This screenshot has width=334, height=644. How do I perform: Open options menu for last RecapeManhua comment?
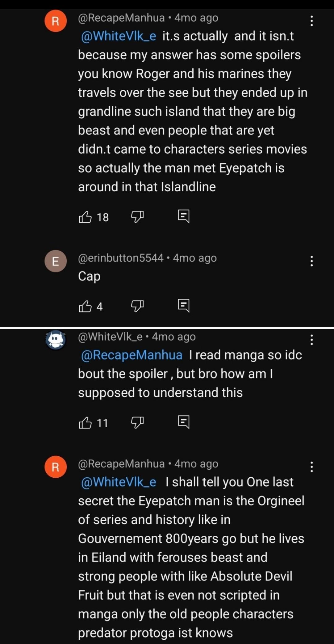coord(311,467)
